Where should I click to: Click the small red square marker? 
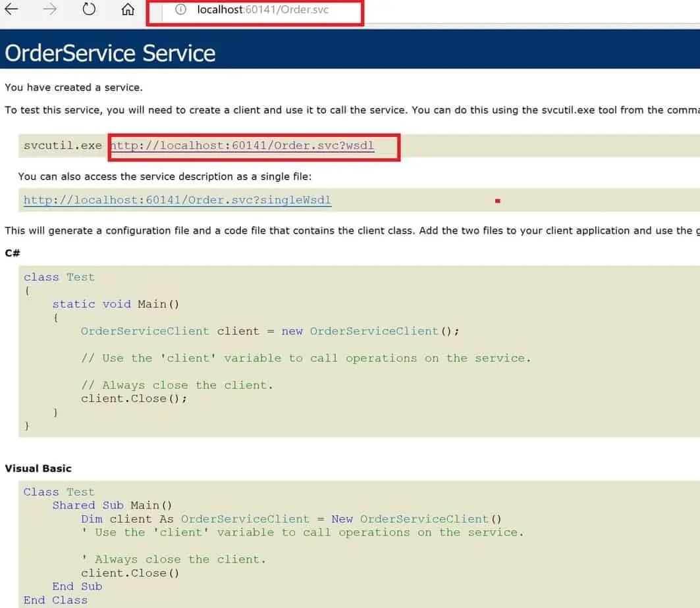pos(498,200)
